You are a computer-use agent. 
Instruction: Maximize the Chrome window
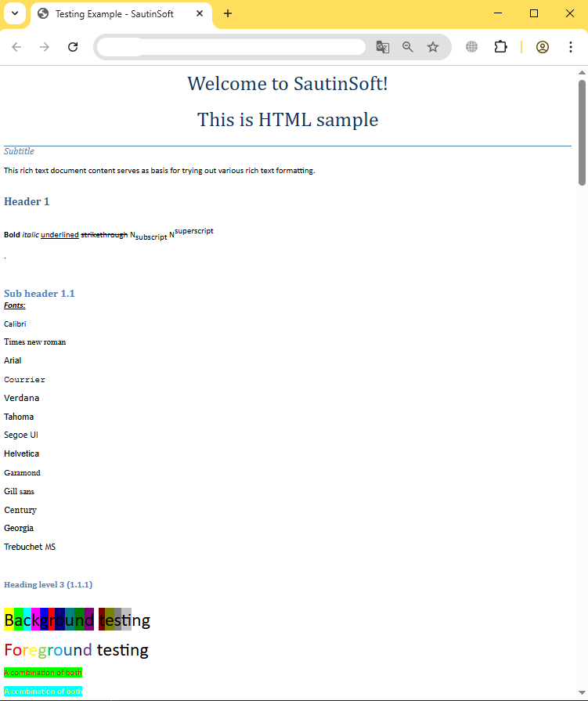coord(533,13)
